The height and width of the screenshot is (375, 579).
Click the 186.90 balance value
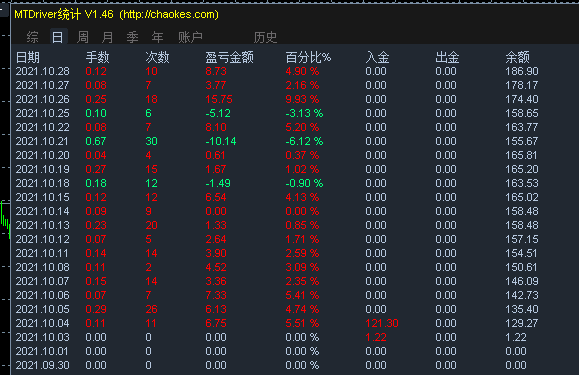[522, 71]
